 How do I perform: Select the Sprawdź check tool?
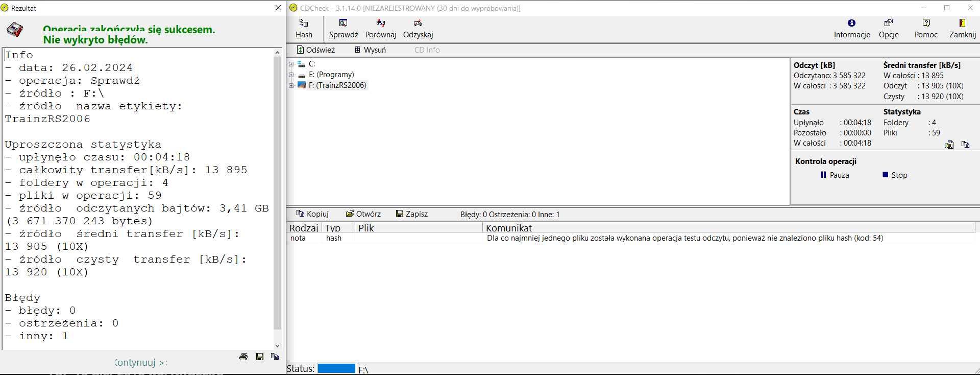344,29
